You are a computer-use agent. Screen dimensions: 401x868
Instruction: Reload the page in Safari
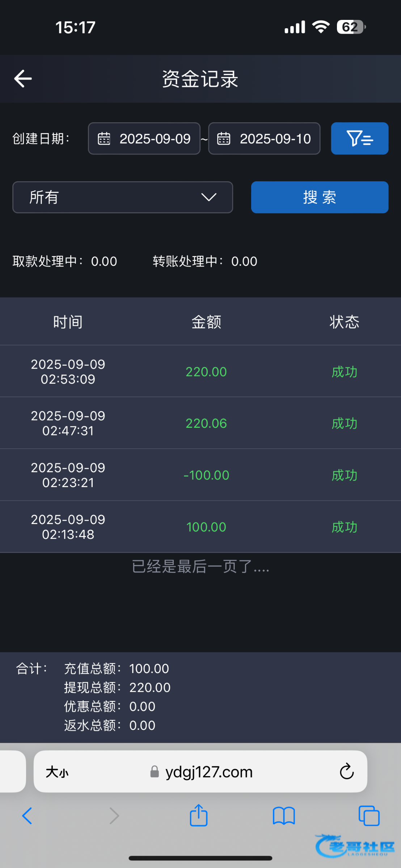(x=346, y=772)
